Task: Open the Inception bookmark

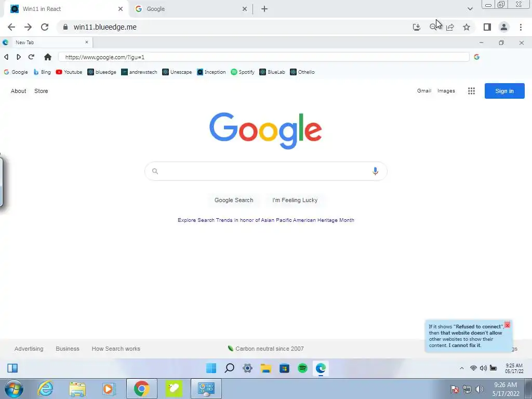Action: tap(211, 72)
